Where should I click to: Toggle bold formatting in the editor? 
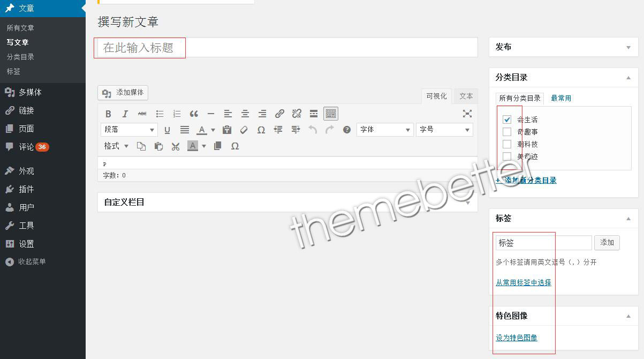(108, 114)
